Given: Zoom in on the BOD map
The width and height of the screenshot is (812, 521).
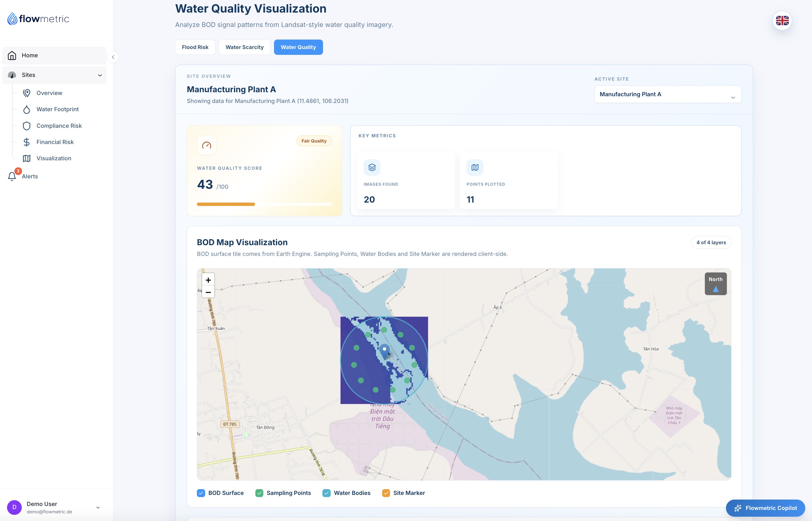Looking at the screenshot, I should pos(208,280).
